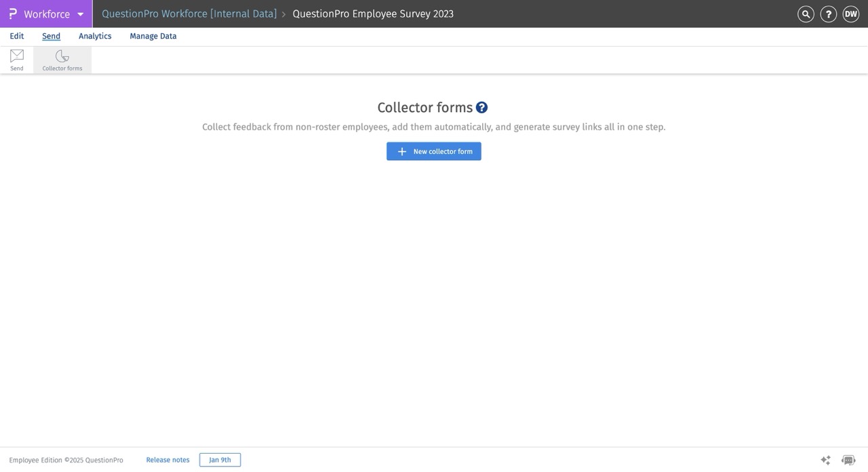Open the help question mark icon in header
Viewport: 868px width, 472px height.
pyautogui.click(x=828, y=14)
